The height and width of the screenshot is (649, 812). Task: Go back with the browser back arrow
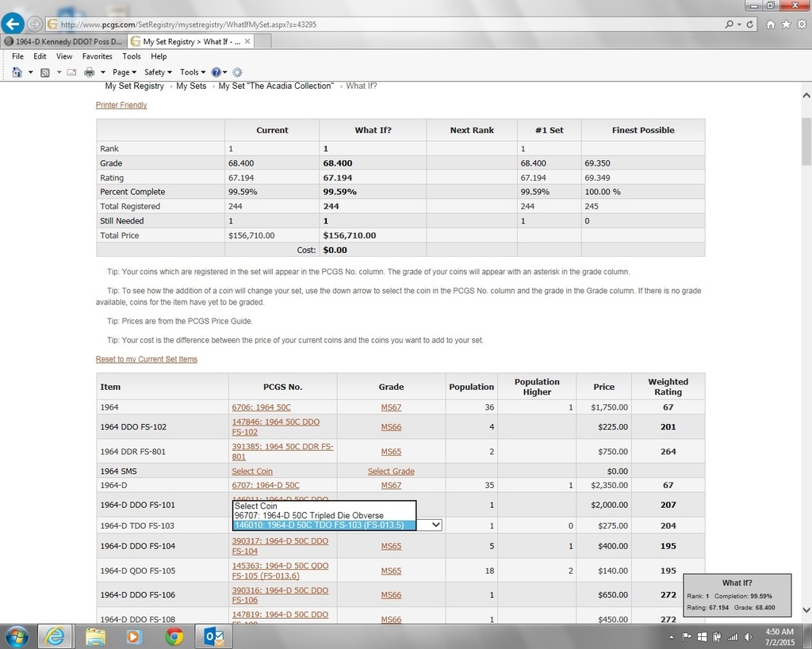(13, 23)
